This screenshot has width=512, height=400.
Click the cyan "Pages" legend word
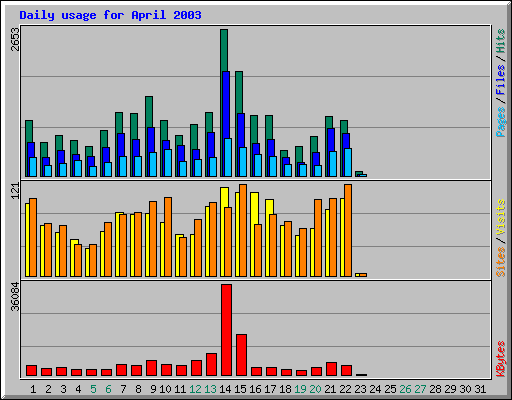(501, 122)
